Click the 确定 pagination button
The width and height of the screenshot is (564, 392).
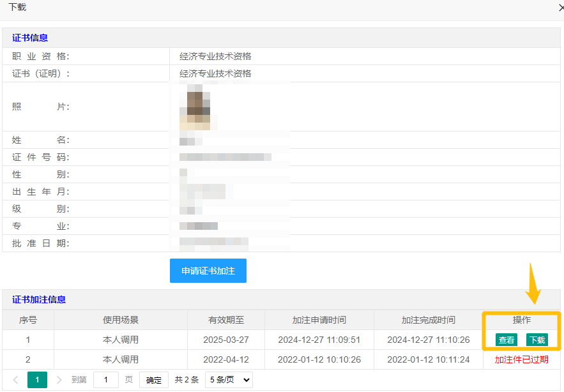pyautogui.click(x=153, y=380)
